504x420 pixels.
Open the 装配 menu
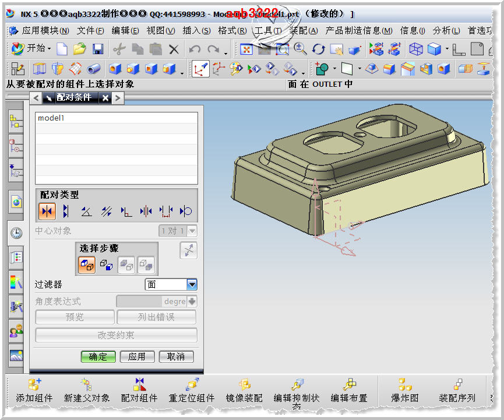click(304, 31)
